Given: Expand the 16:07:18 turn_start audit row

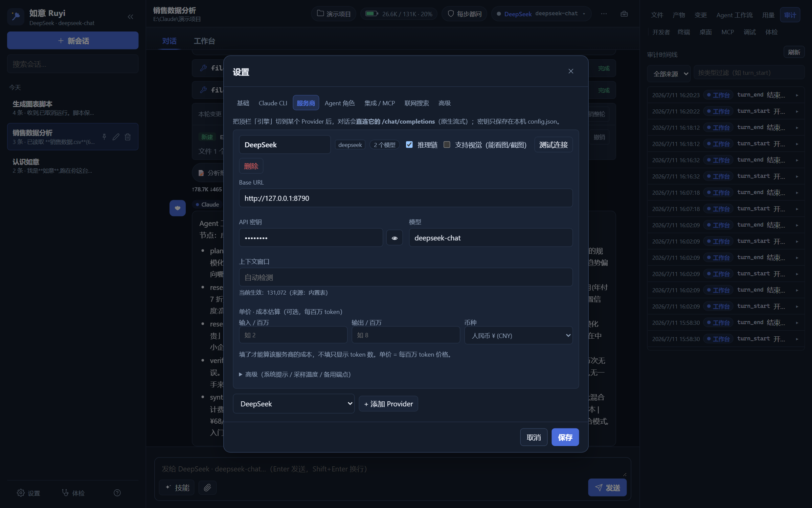Looking at the screenshot, I should tap(726, 209).
